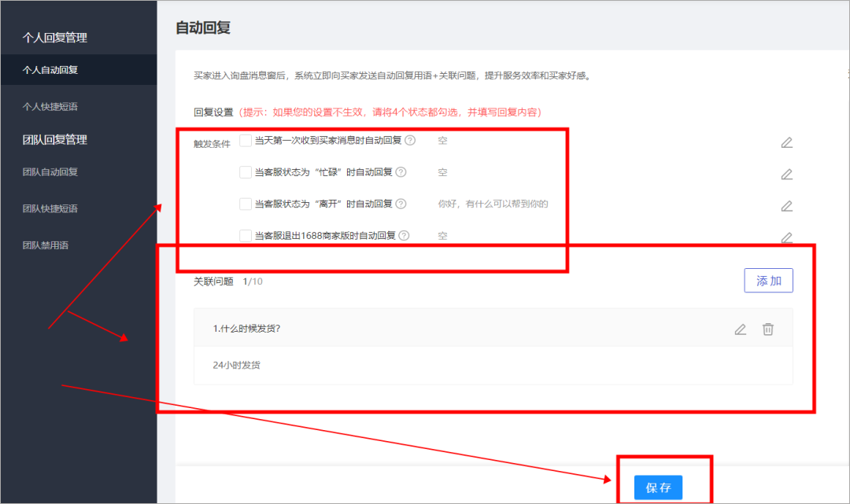Open 个人自动回复 in sidebar
The width and height of the screenshot is (850, 504).
[x=79, y=70]
